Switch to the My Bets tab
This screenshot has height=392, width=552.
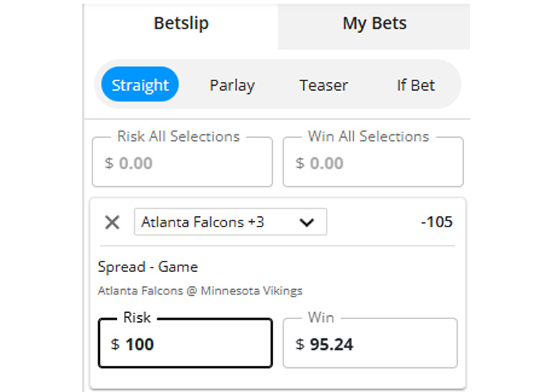[x=374, y=24]
